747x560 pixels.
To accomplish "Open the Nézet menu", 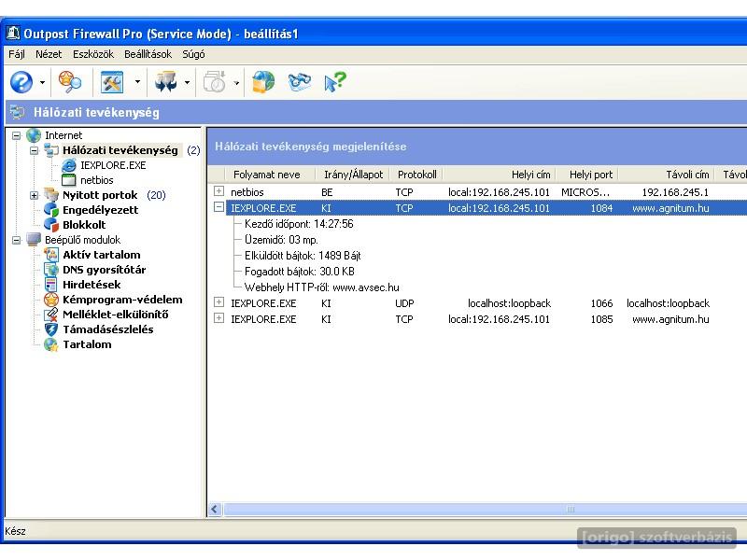I will [x=49, y=54].
